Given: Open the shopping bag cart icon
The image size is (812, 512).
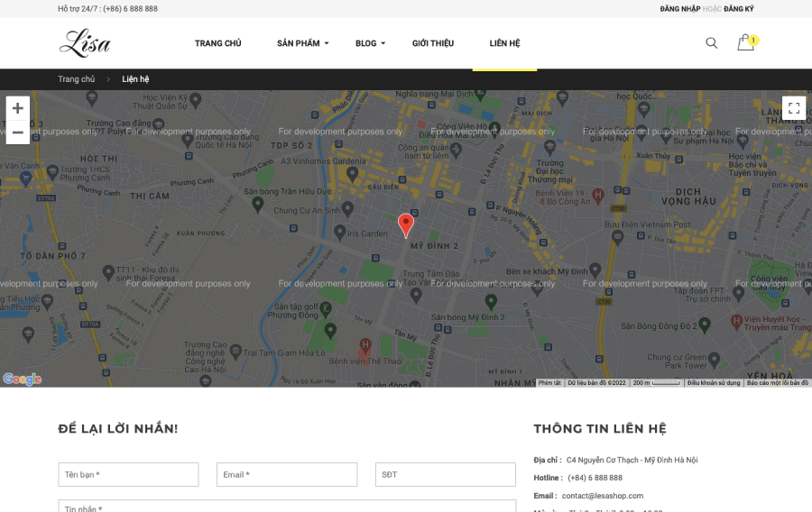Looking at the screenshot, I should (746, 42).
